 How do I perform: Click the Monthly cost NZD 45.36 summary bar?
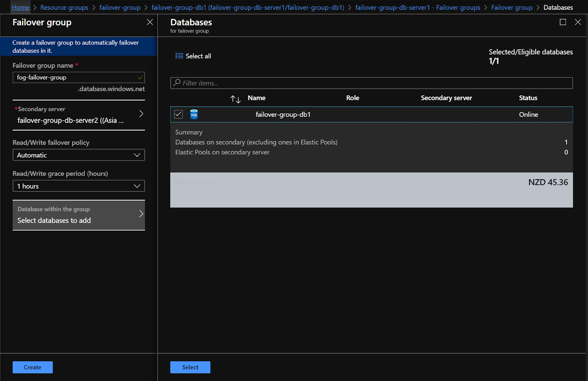point(372,190)
